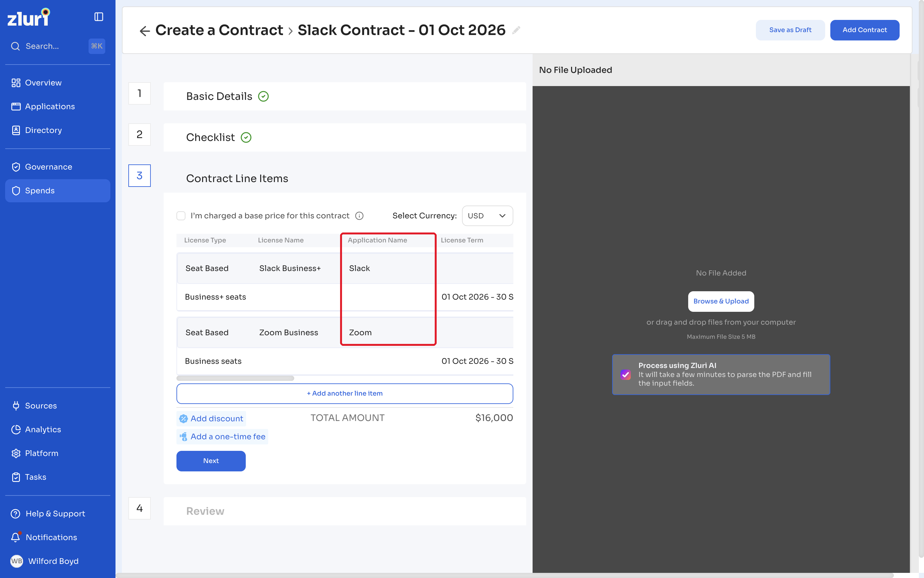Open the USD currency dropdown
The image size is (924, 578).
pyautogui.click(x=487, y=216)
